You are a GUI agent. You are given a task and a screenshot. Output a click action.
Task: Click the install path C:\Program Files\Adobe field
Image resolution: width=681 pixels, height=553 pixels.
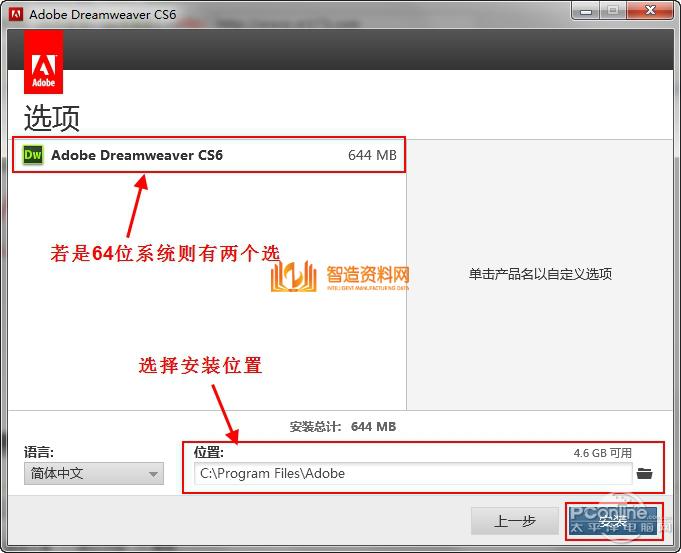pyautogui.click(x=413, y=474)
